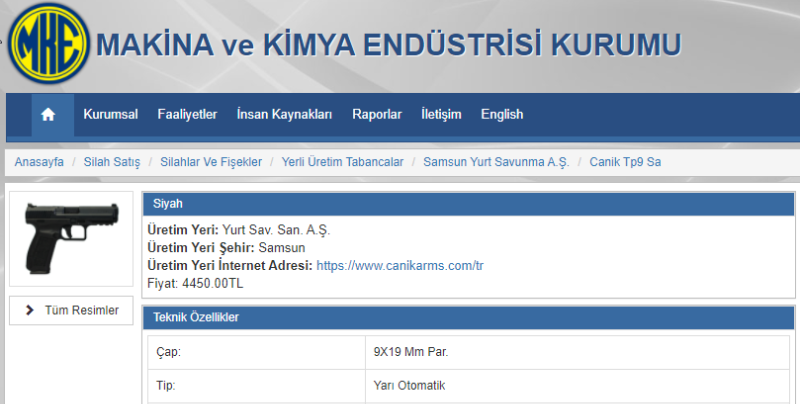
Task: Open the Faaliyetler menu
Action: click(187, 114)
